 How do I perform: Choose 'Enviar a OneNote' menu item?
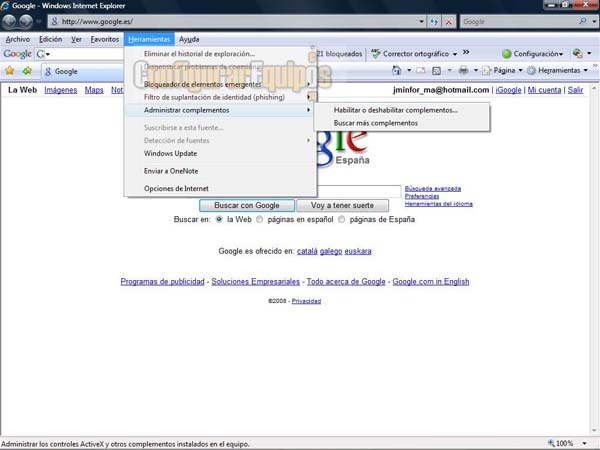coord(220,171)
